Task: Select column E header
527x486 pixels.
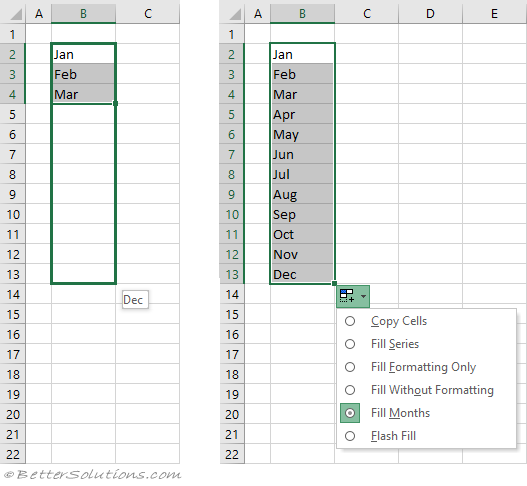Action: point(494,13)
